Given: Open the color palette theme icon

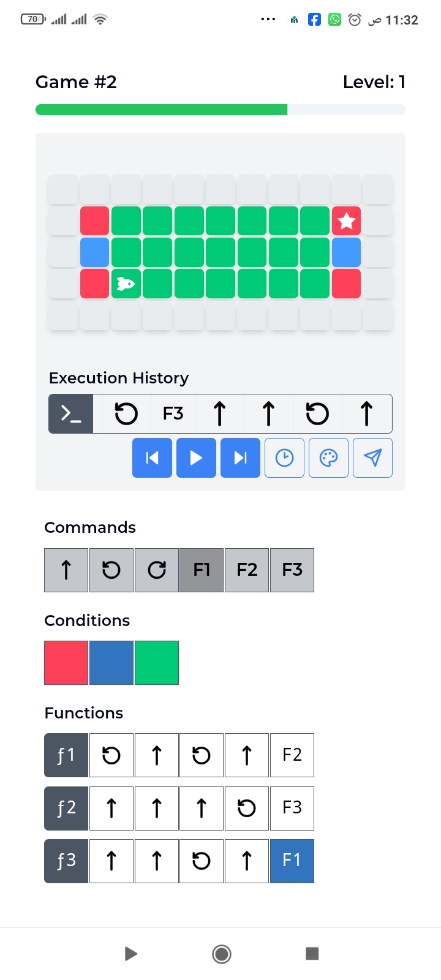Looking at the screenshot, I should coord(329,458).
